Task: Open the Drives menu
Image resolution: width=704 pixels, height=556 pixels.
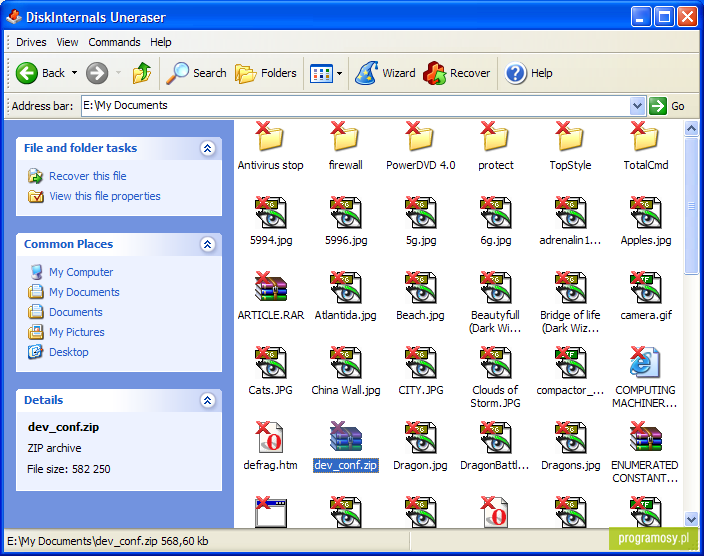Action: [x=31, y=42]
